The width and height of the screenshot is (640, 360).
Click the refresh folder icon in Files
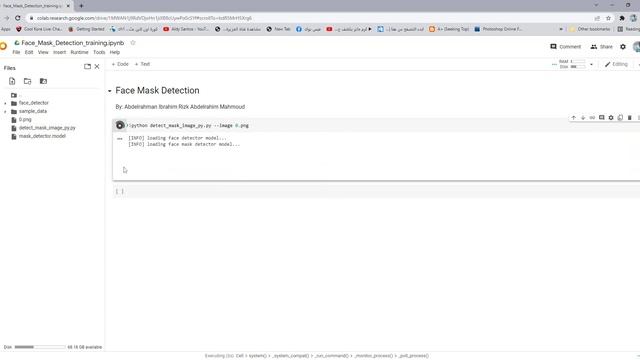pos(27,81)
